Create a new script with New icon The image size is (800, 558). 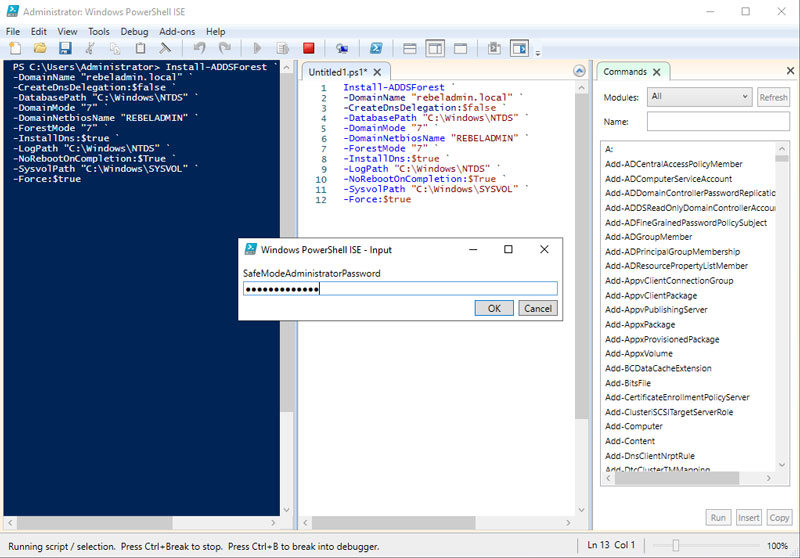(15, 48)
